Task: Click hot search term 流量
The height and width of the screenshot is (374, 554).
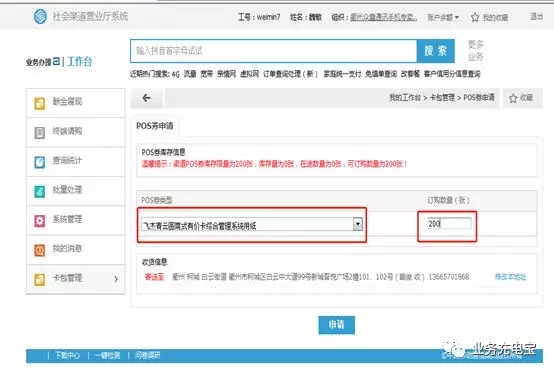Action: pyautogui.click(x=190, y=74)
